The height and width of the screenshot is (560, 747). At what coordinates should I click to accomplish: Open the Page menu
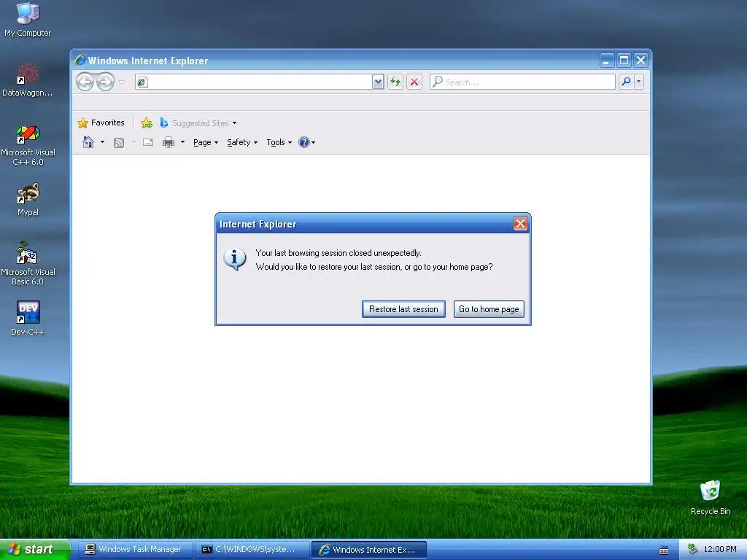[206, 142]
